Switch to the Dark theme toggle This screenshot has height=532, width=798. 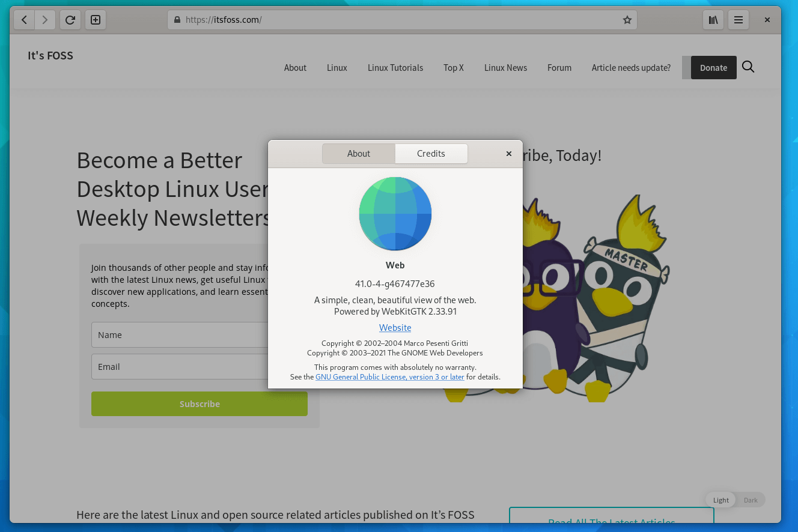pos(751,500)
